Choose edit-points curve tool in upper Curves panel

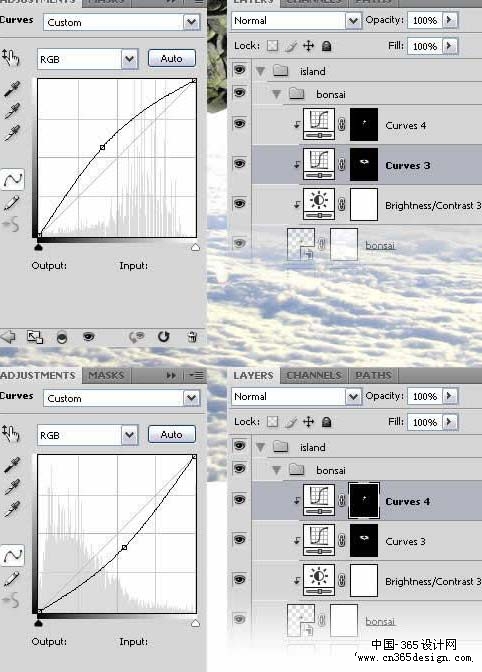(x=12, y=180)
